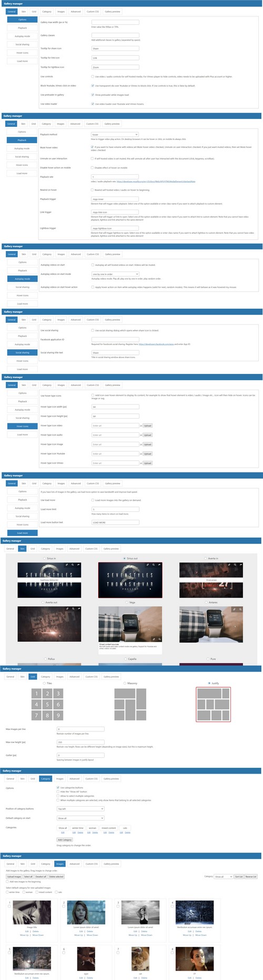Open the Playback method dropdown
The height and width of the screenshot is (980, 263).
(115, 134)
